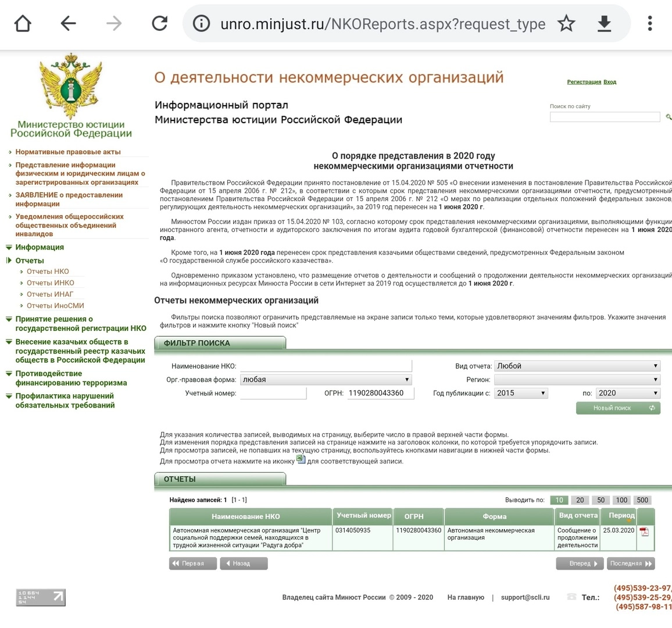Screen dimensions: 672x628
Task: Open the 'Вид отчета' dropdown
Action: (577, 366)
